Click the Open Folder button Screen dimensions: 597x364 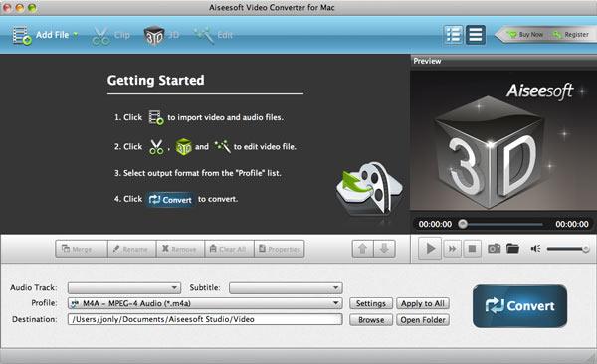coord(423,320)
